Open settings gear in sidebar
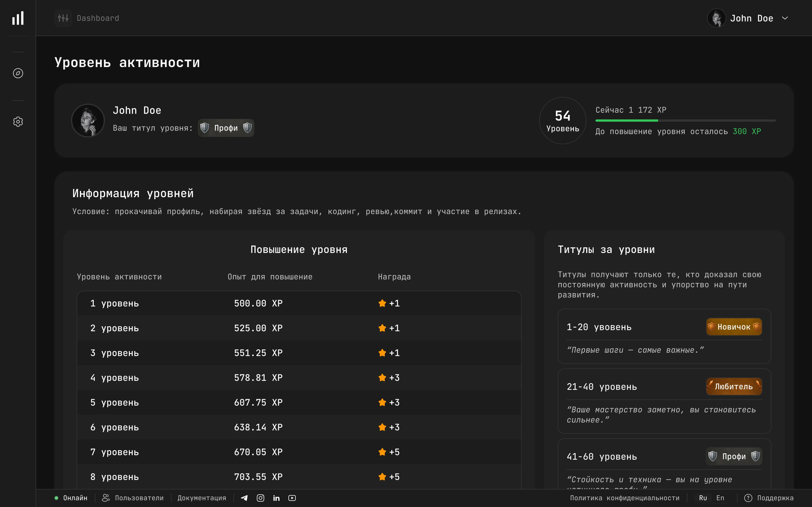The width and height of the screenshot is (812, 507). point(18,122)
